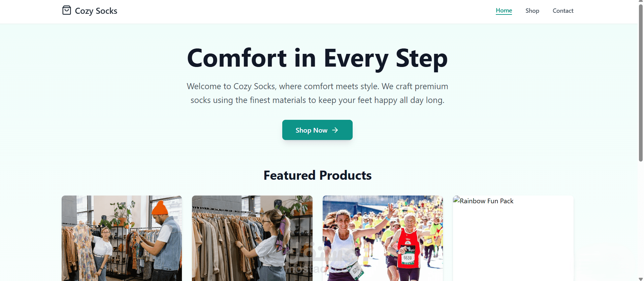This screenshot has height=281, width=644.
Task: Open product photo of woman browsing coat rack
Action: [x=252, y=238]
